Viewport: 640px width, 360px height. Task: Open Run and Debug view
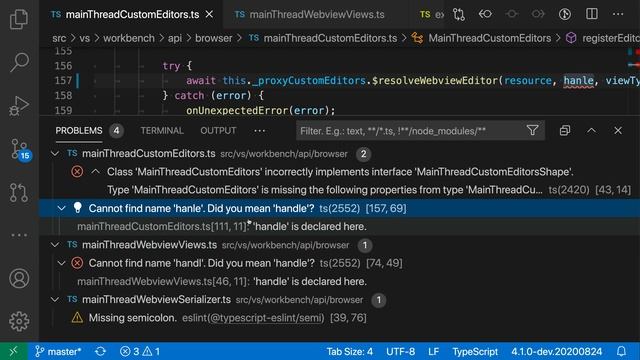19,106
